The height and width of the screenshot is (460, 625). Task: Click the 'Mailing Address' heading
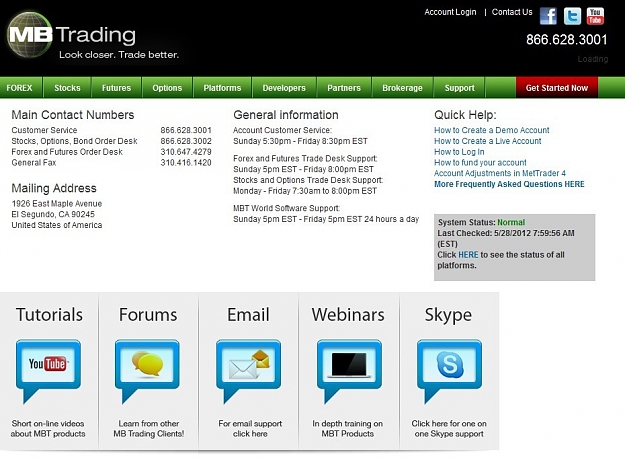click(x=54, y=188)
